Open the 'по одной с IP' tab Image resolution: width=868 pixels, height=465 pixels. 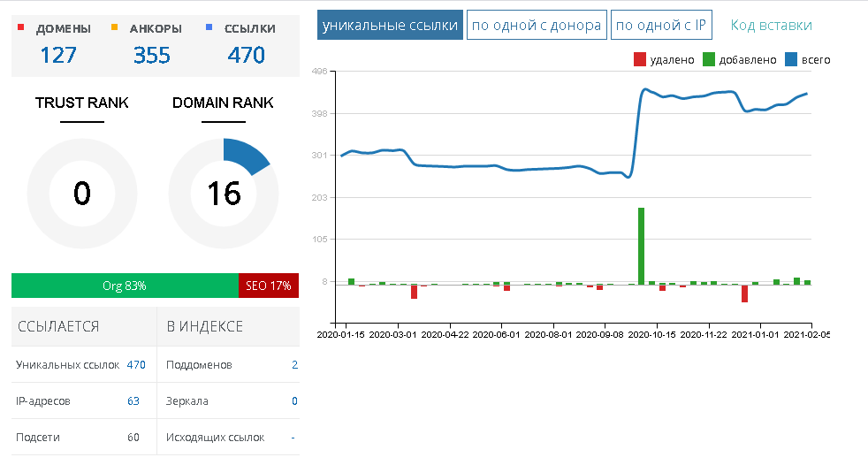(x=661, y=25)
